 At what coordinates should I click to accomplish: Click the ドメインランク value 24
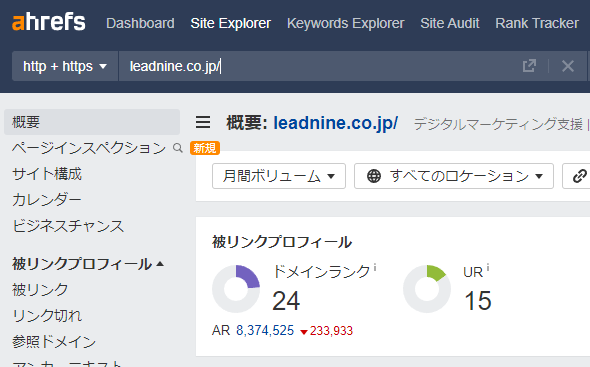286,301
